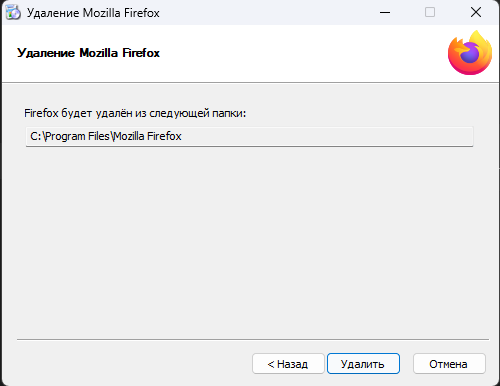
Task: Close the Удаление Mozilla Firefox dialog
Action: 476,13
